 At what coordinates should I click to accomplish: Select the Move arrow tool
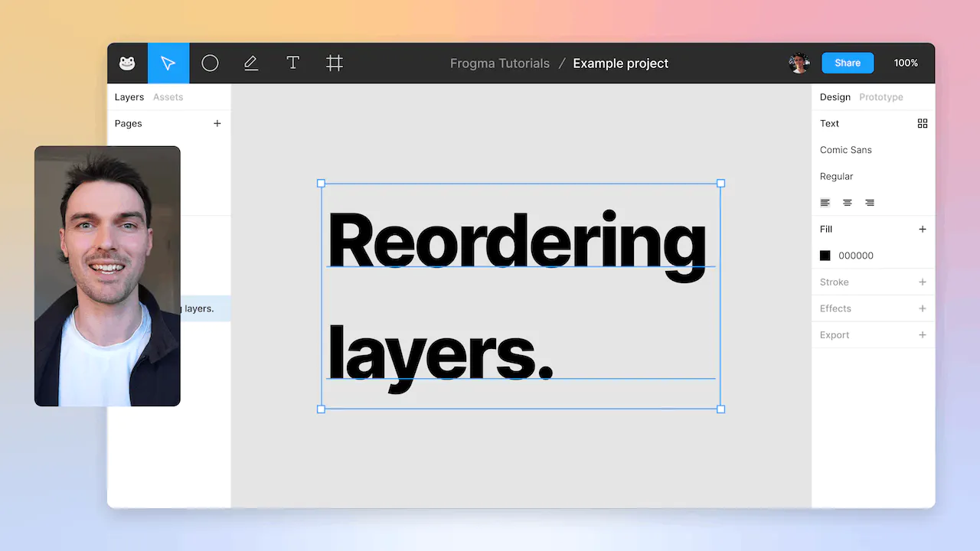point(168,64)
